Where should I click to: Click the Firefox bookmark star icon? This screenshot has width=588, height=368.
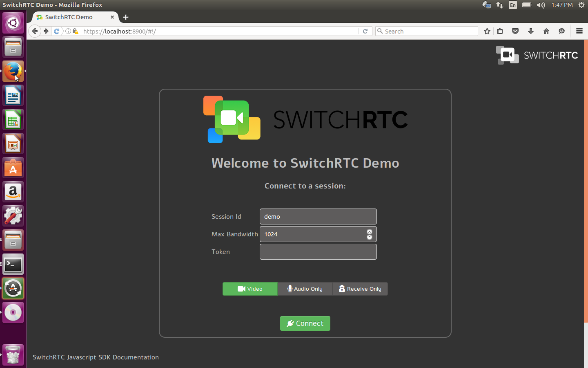click(x=487, y=31)
